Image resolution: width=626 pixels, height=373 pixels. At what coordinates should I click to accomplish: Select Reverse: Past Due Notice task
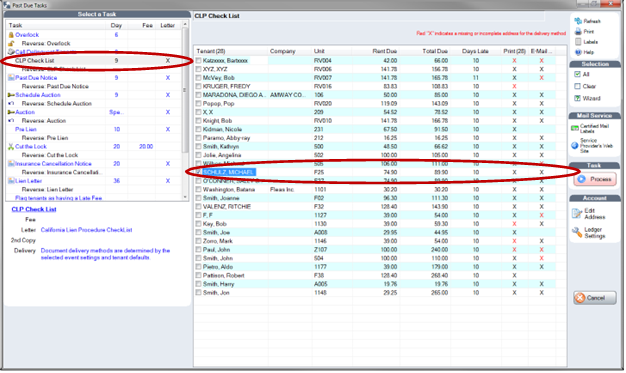coord(55,86)
